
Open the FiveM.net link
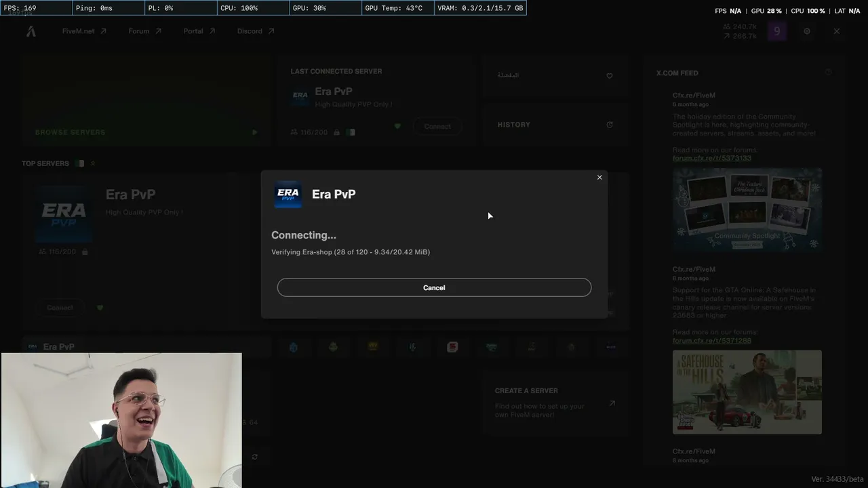click(84, 31)
